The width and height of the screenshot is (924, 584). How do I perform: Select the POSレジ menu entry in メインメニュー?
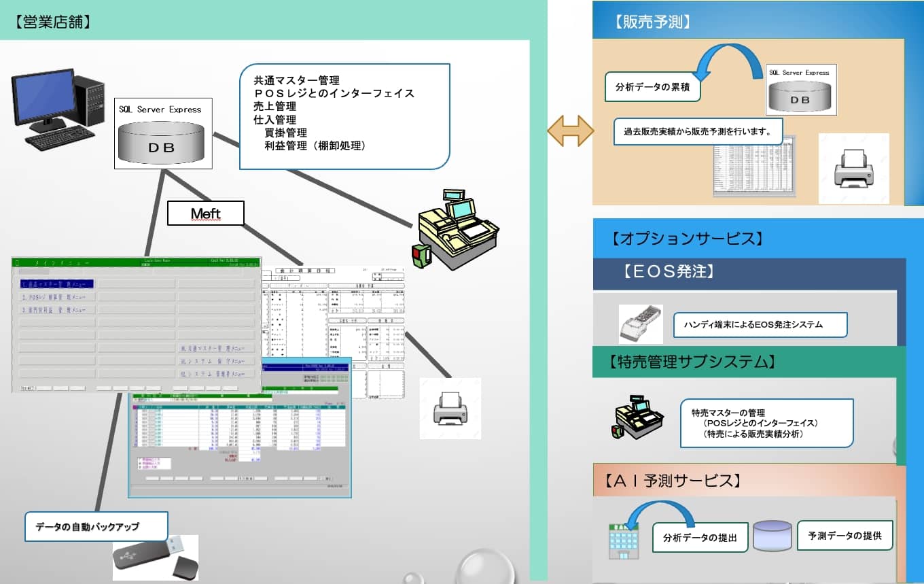(56, 297)
